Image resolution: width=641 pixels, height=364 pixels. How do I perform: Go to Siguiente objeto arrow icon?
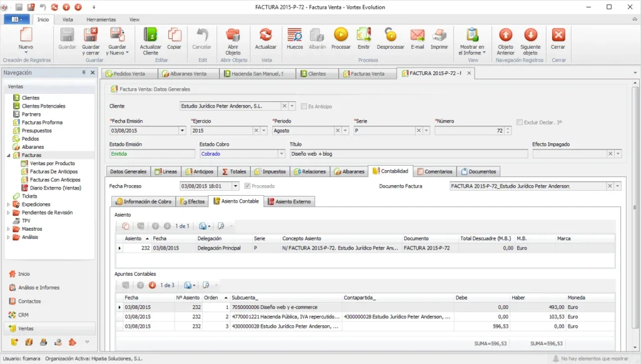531,35
